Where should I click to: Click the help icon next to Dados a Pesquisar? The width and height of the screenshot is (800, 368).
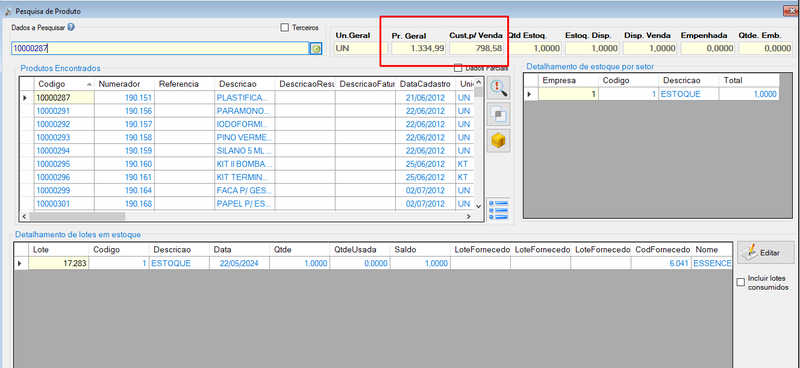71,28
